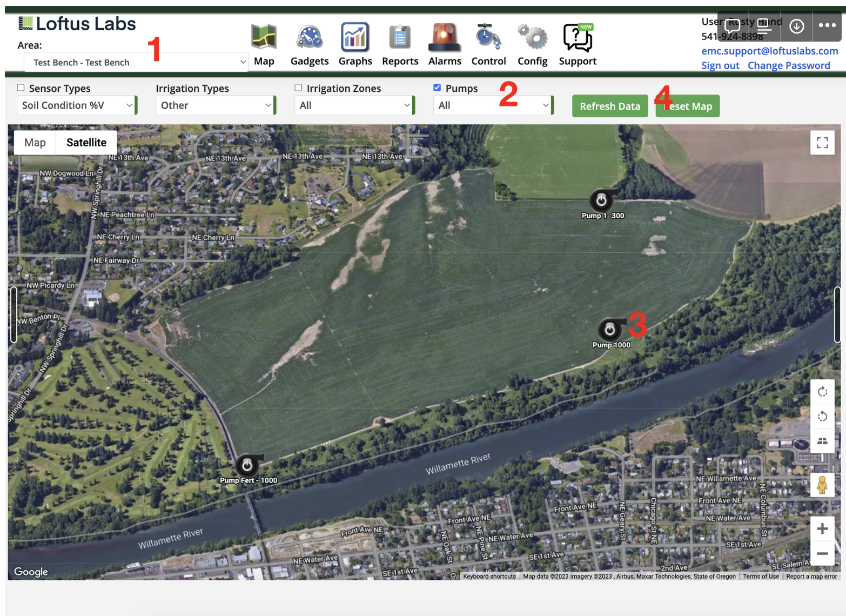Enable the Irrigation Zones checkbox

pyautogui.click(x=298, y=88)
